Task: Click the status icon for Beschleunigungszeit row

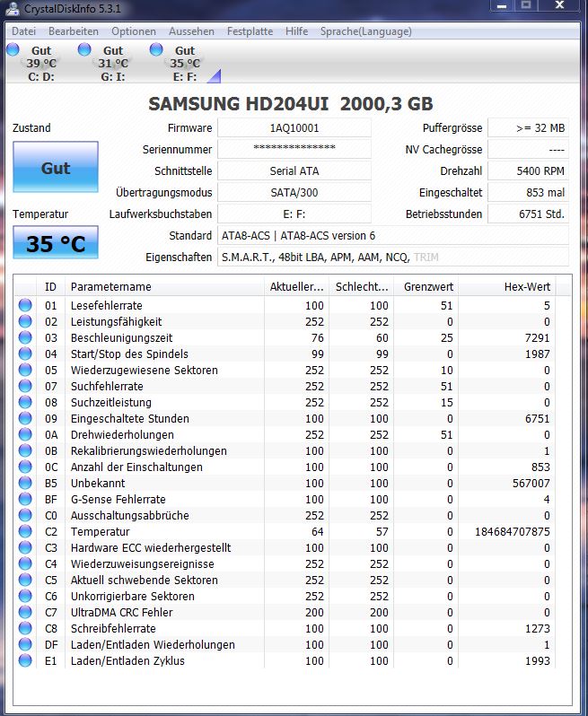Action: 25,337
